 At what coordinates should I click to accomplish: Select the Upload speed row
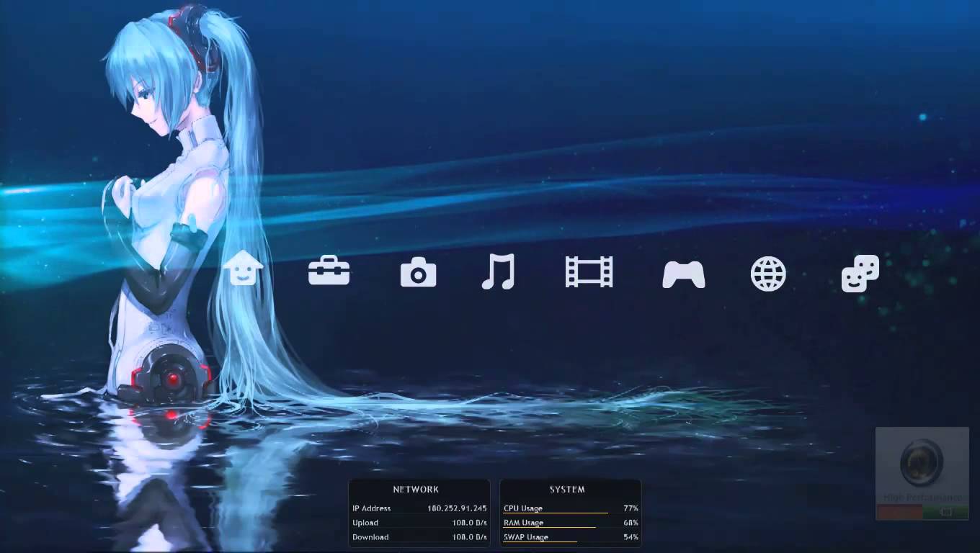[x=419, y=523]
